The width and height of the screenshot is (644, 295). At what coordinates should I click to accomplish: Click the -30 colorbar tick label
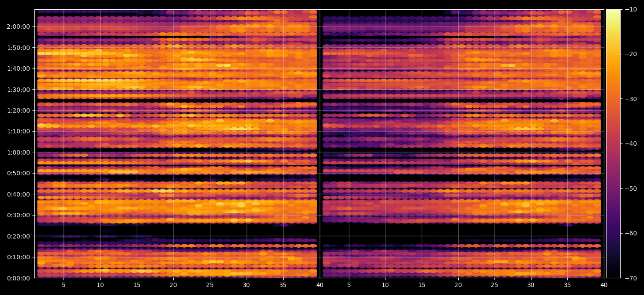tap(630, 99)
